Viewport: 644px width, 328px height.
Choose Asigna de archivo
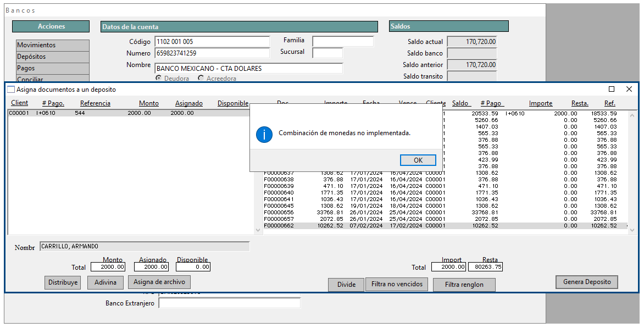159,282
